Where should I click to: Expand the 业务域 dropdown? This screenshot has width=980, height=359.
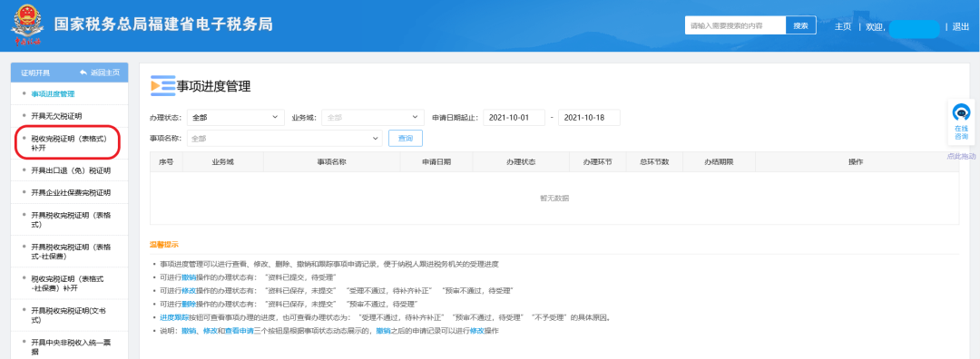(x=373, y=117)
